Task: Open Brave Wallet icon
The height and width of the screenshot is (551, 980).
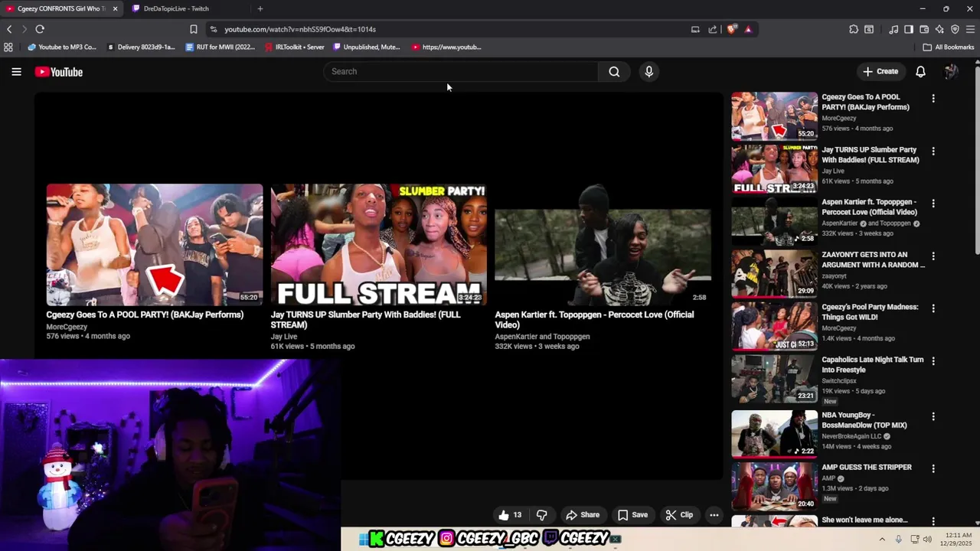Action: pos(924,29)
